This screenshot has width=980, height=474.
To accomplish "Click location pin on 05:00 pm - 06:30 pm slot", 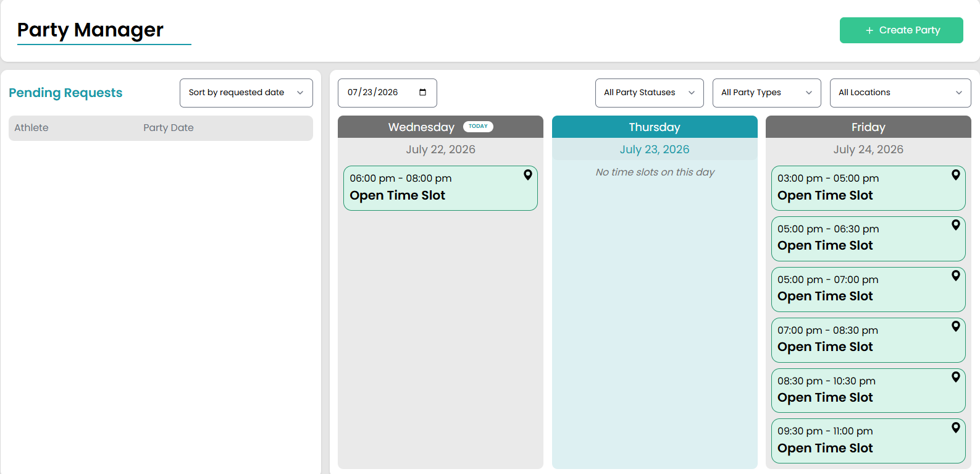I will (956, 225).
